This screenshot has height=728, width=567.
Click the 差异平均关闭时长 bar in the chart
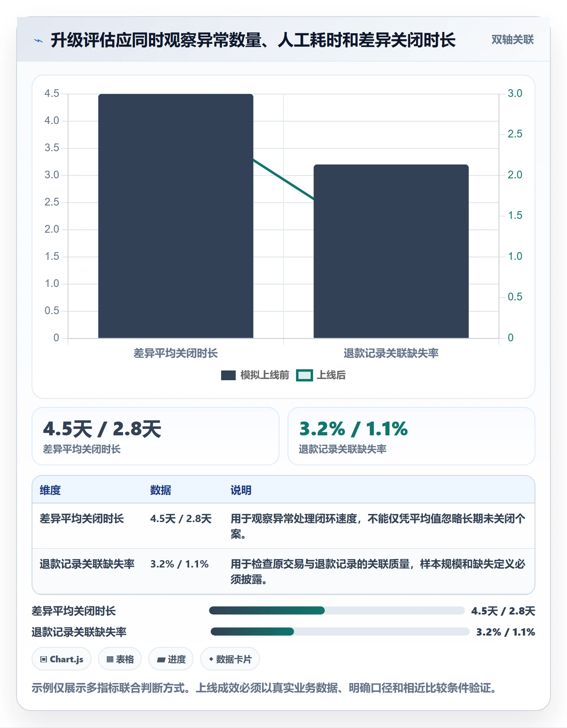coord(176,216)
